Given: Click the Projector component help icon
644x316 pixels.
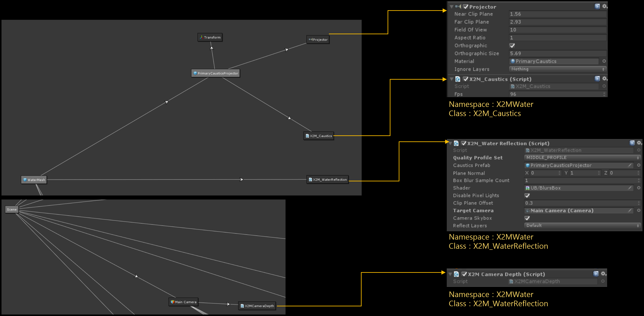Looking at the screenshot, I should coord(597,6).
